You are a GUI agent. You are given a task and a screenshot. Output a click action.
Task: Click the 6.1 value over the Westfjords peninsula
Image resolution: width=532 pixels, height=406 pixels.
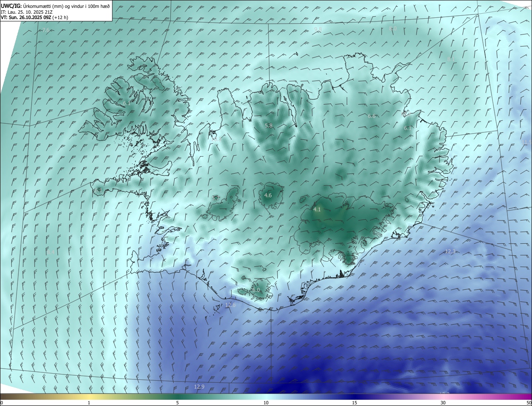pos(126,103)
